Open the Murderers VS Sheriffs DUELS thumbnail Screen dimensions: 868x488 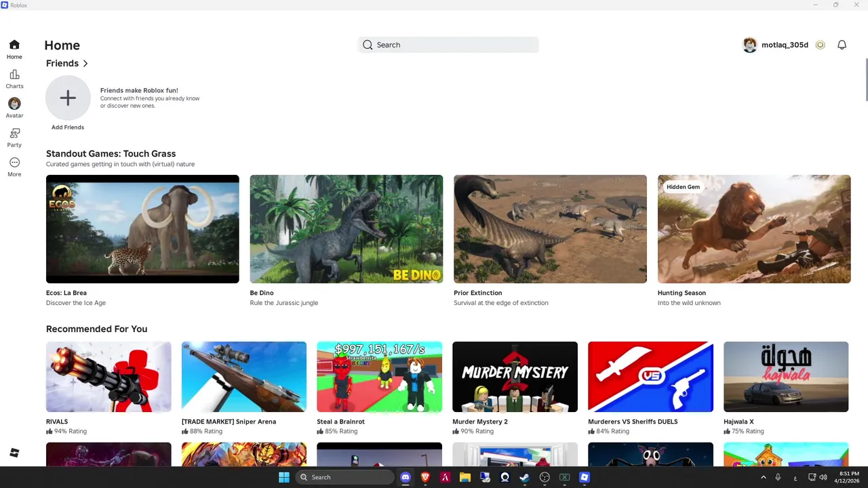point(650,377)
